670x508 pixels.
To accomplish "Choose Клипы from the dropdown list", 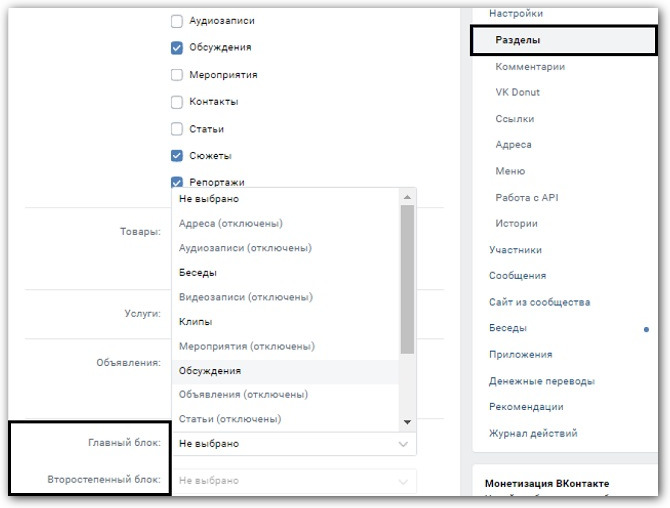I will pos(195,322).
